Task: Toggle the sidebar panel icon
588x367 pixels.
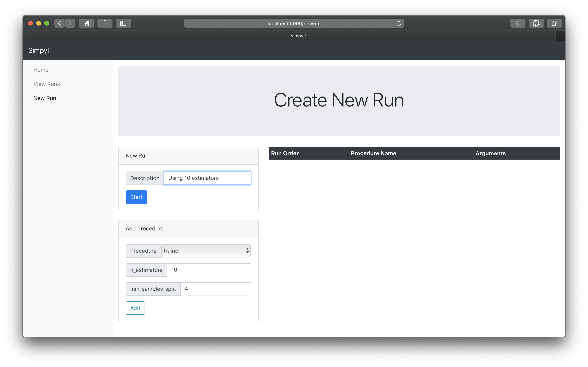Action: (x=123, y=23)
